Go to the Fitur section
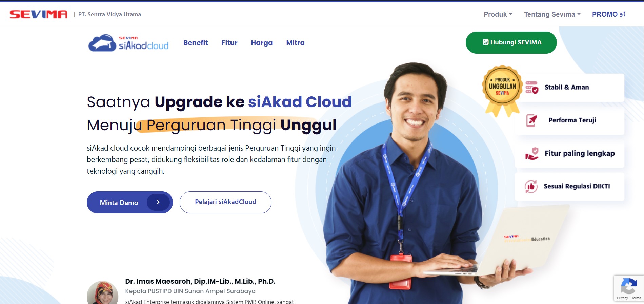The height and width of the screenshot is (304, 644). [229, 43]
